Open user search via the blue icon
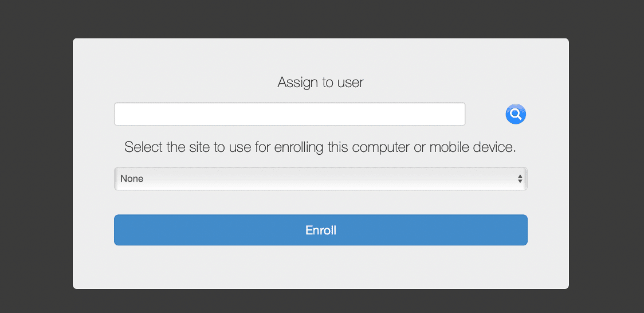The image size is (644, 313). [516, 115]
